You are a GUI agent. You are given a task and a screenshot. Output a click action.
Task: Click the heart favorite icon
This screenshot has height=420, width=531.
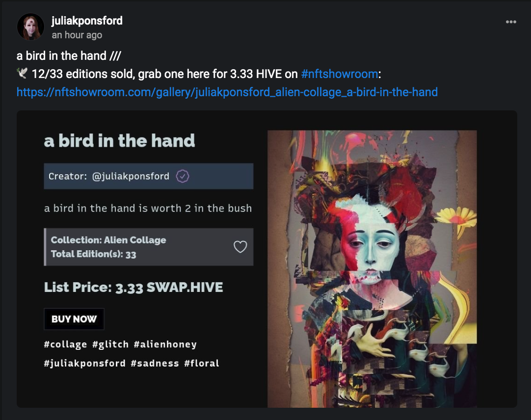click(x=240, y=247)
